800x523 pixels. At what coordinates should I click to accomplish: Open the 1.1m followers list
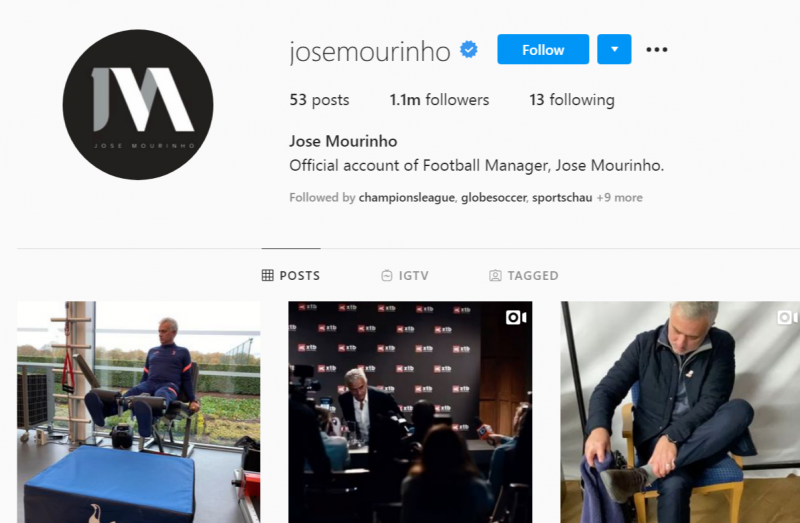click(x=439, y=99)
